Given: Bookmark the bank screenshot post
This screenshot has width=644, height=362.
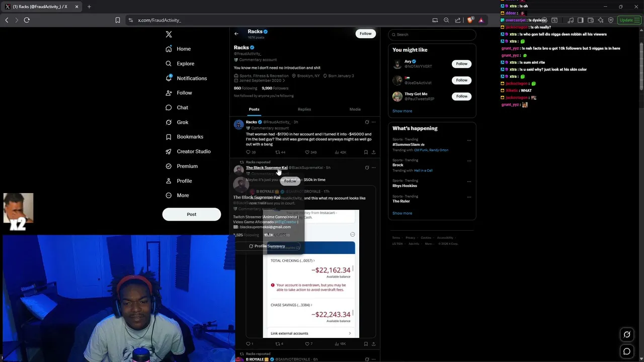Looking at the screenshot, I should click(366, 344).
